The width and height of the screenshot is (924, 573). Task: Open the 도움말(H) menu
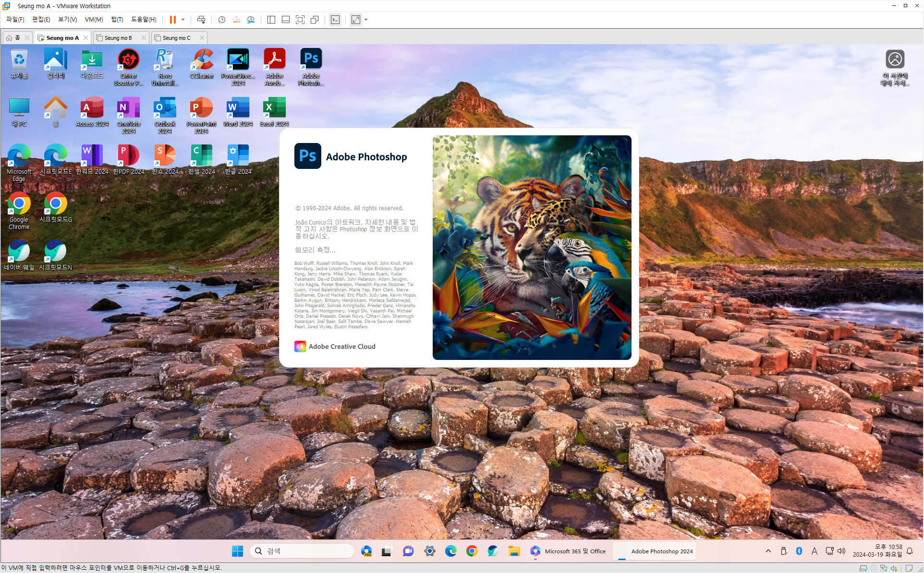point(144,20)
